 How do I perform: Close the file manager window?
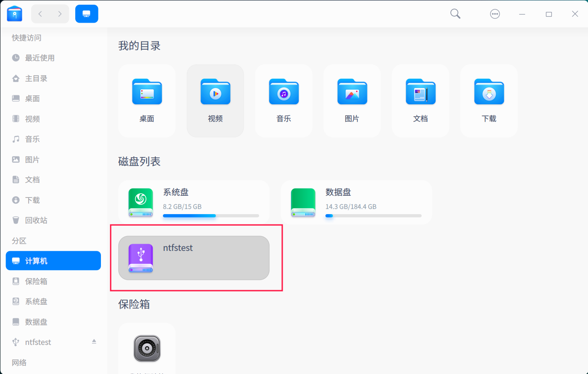[575, 14]
